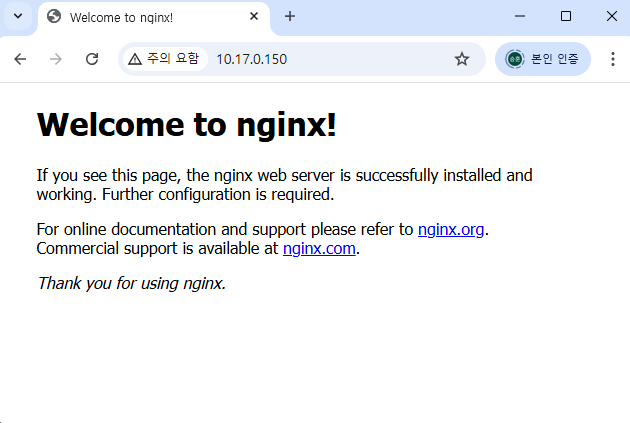Click the text 'Further configuration is required.'
The height and width of the screenshot is (423, 630).
click(218, 194)
